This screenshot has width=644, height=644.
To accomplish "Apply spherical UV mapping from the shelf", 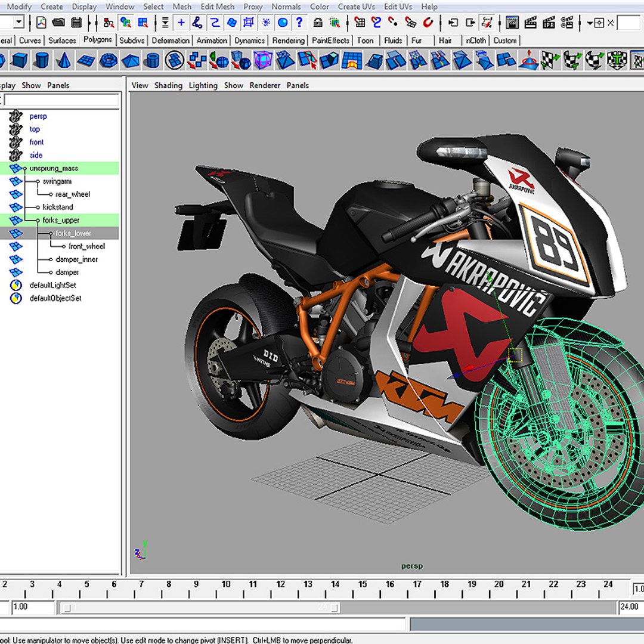I will click(595, 60).
